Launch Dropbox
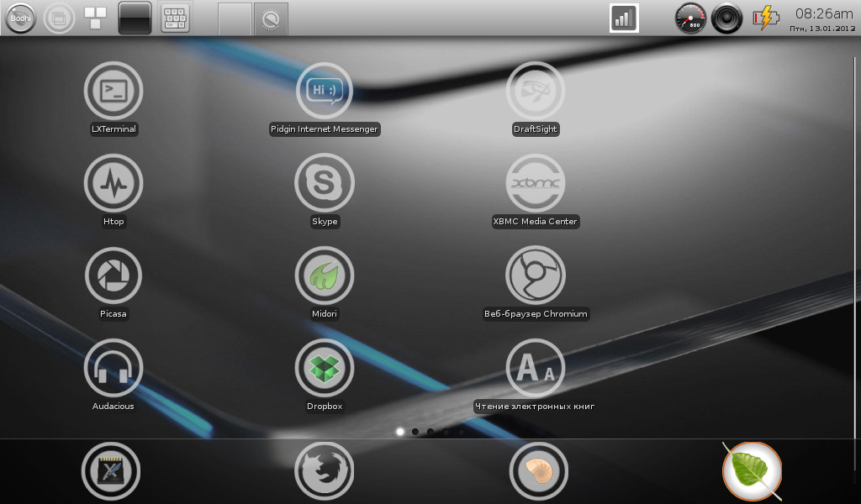 point(324,367)
